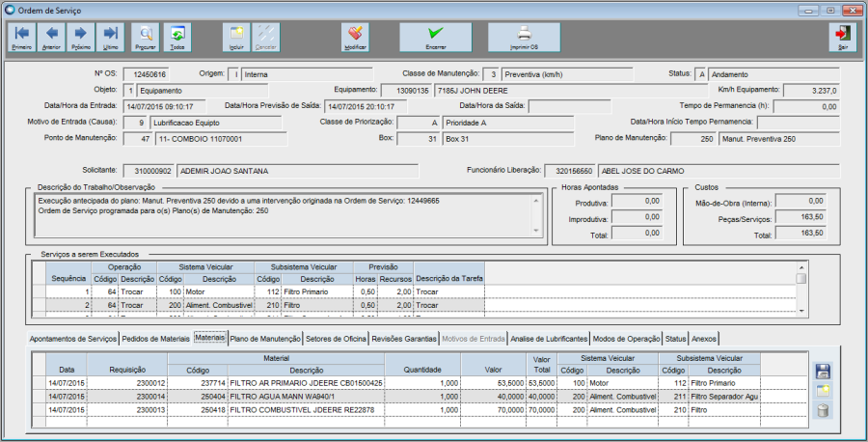This screenshot has width=868, height=442.
Task: Open the Anexos tab
Action: 704,340
